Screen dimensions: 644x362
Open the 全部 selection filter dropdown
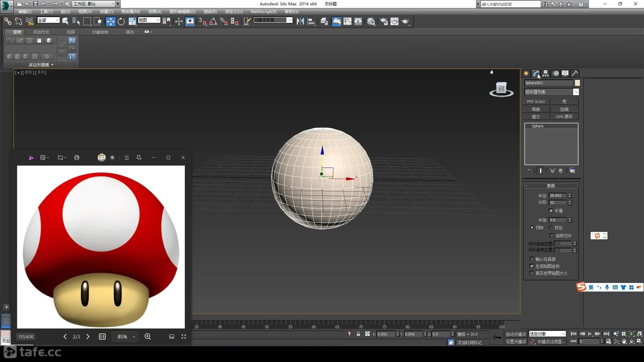(x=49, y=20)
